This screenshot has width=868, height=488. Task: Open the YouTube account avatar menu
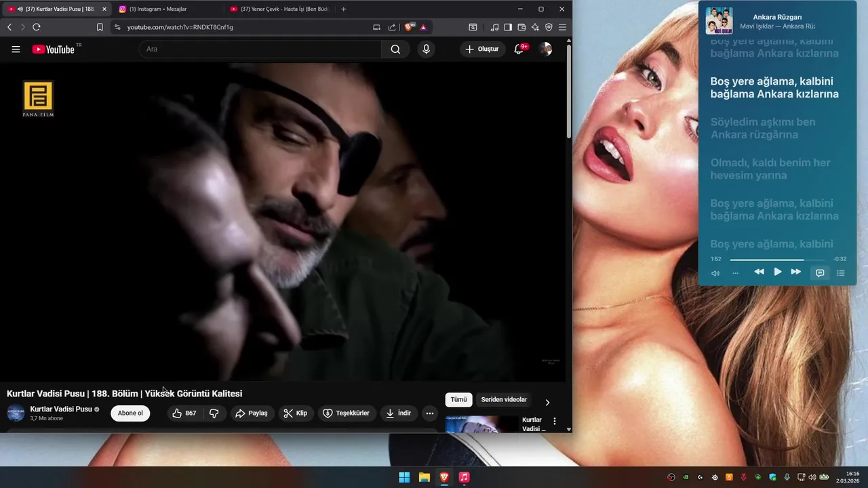pyautogui.click(x=545, y=49)
